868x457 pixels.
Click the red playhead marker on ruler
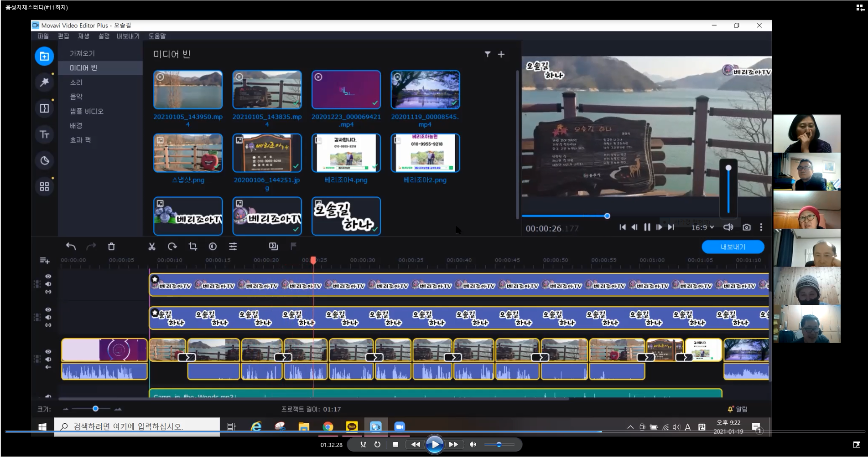(313, 260)
